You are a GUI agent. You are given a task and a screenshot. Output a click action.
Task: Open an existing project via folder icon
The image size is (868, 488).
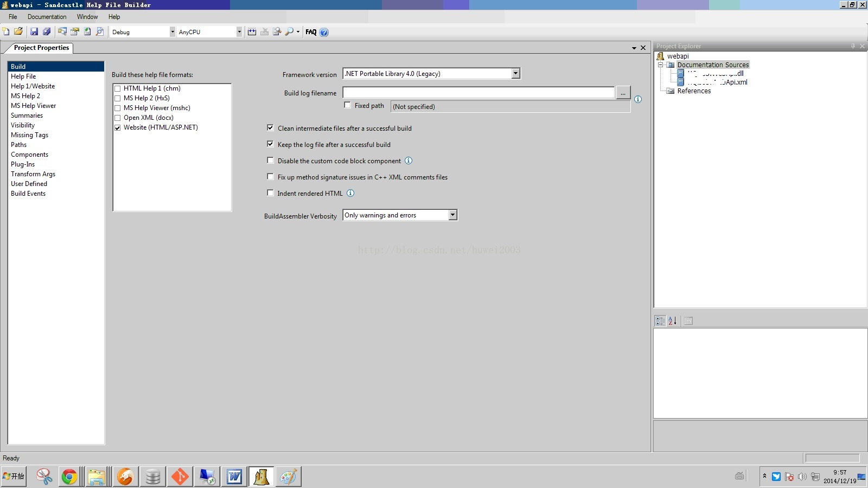pyautogui.click(x=18, y=31)
